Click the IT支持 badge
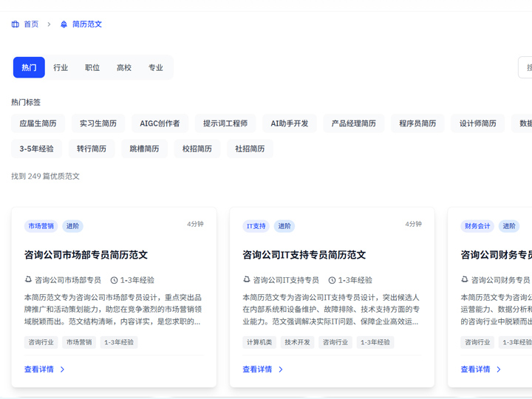The width and height of the screenshot is (532, 399). pos(256,226)
